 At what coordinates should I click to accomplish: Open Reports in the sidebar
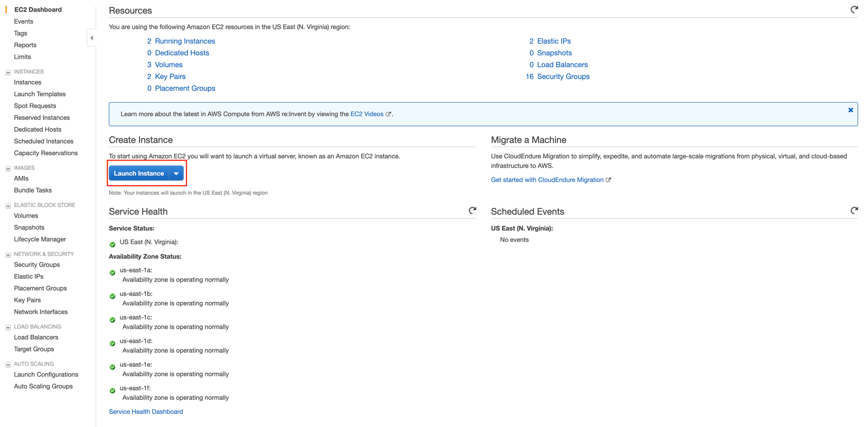(25, 45)
